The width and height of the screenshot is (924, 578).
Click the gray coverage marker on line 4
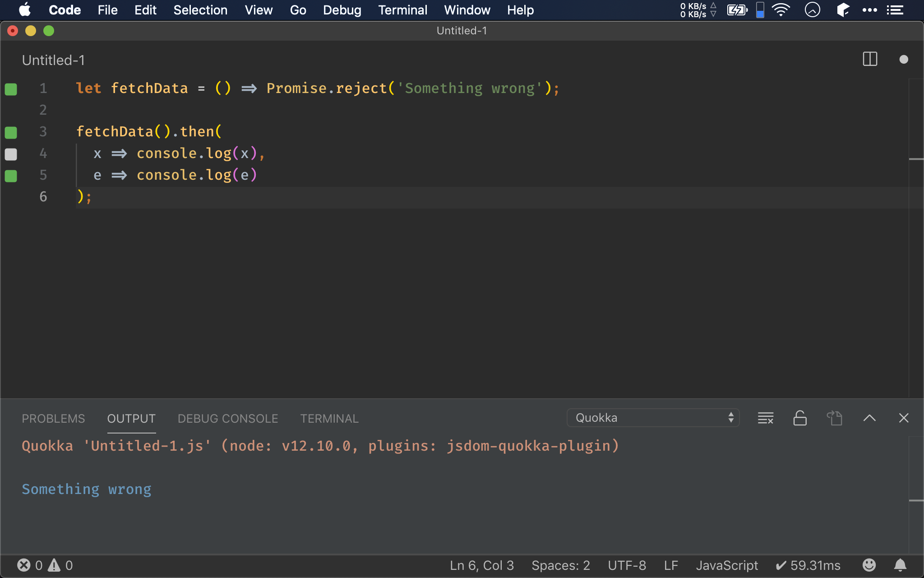[11, 154]
